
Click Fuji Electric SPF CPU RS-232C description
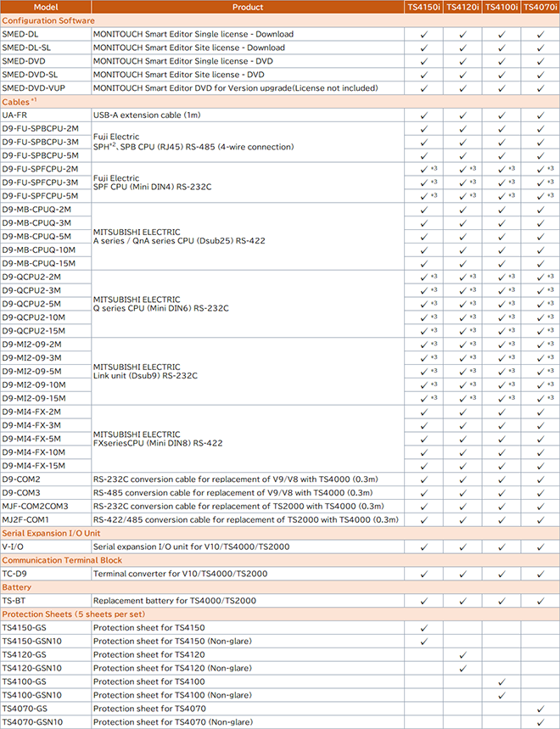pos(153,182)
